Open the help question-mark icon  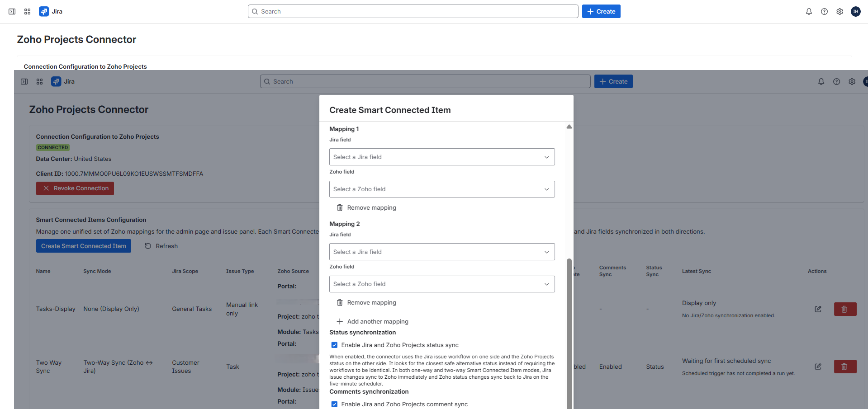(824, 11)
